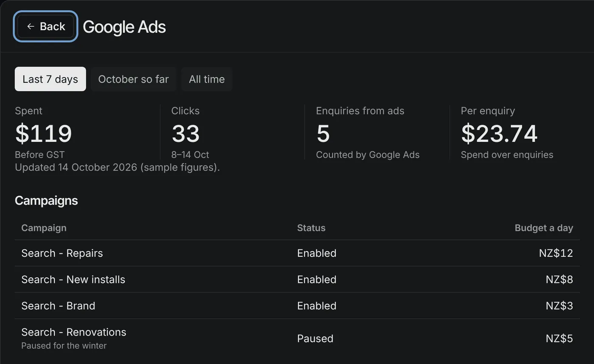Click the NZ$5 daily budget
Viewport: 594px width, 364px height.
(x=559, y=339)
